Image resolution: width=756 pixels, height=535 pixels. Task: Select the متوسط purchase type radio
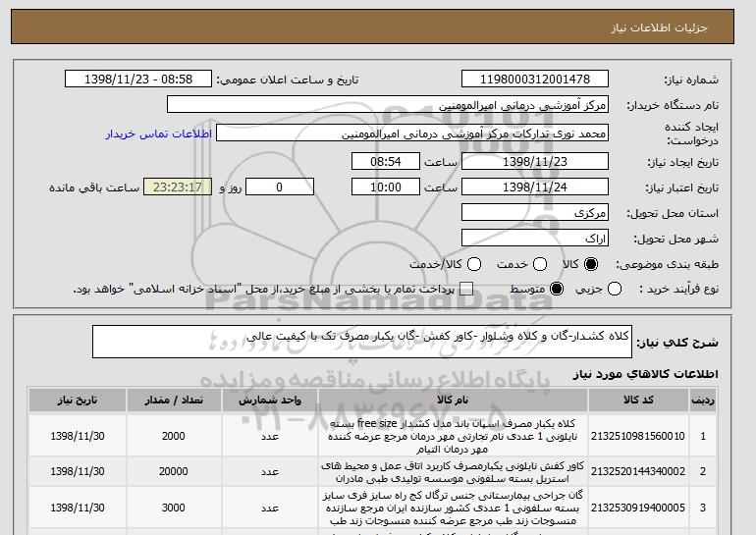tap(557, 289)
